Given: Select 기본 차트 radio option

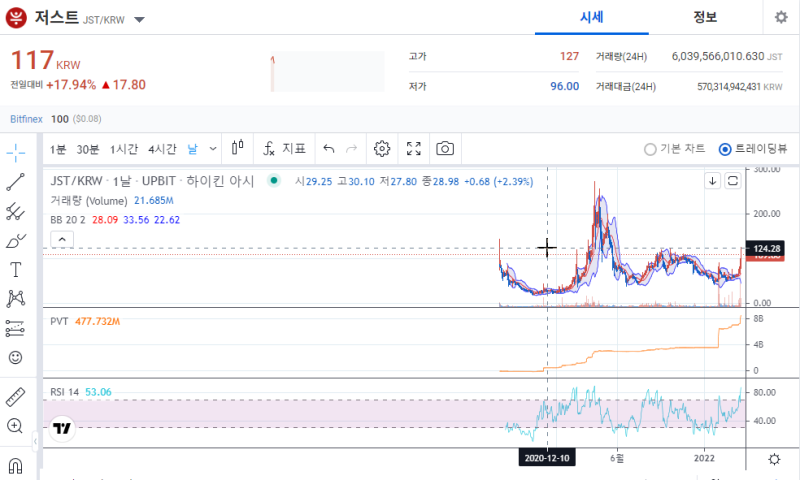Looking at the screenshot, I should pyautogui.click(x=674, y=149).
